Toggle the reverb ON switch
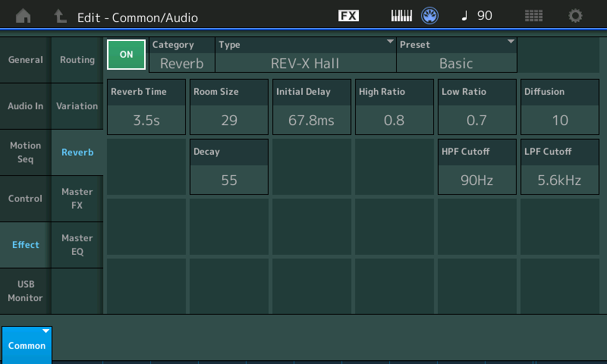Viewport: 607px width, 364px height. (126, 55)
